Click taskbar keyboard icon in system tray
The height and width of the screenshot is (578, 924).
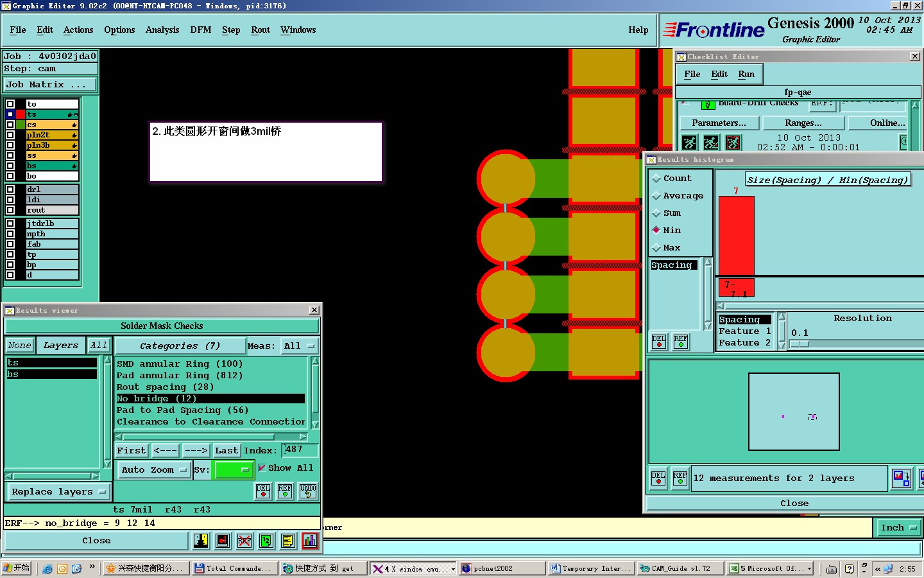coord(832,569)
